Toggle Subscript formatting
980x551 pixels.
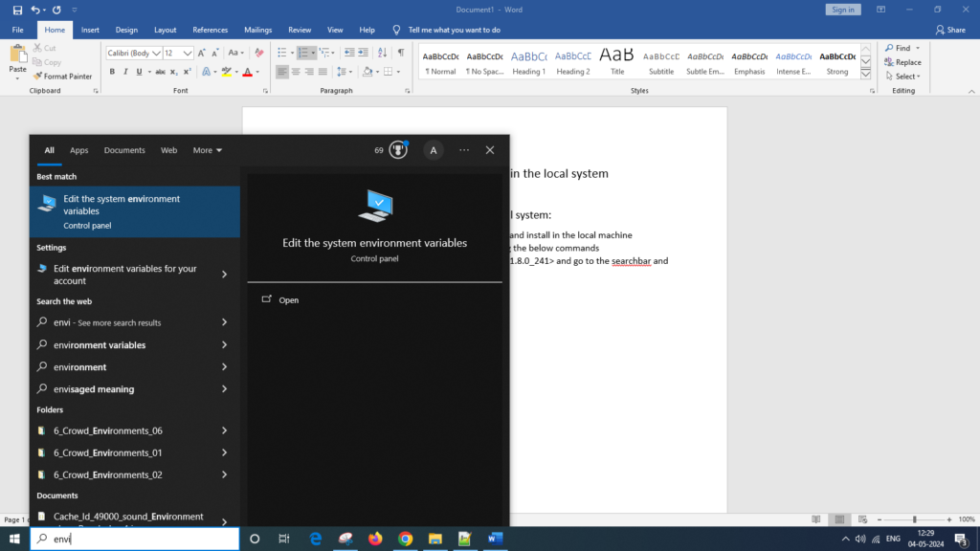click(174, 72)
